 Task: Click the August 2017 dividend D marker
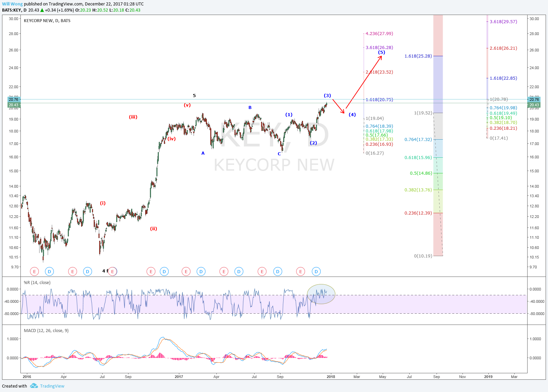278,271
